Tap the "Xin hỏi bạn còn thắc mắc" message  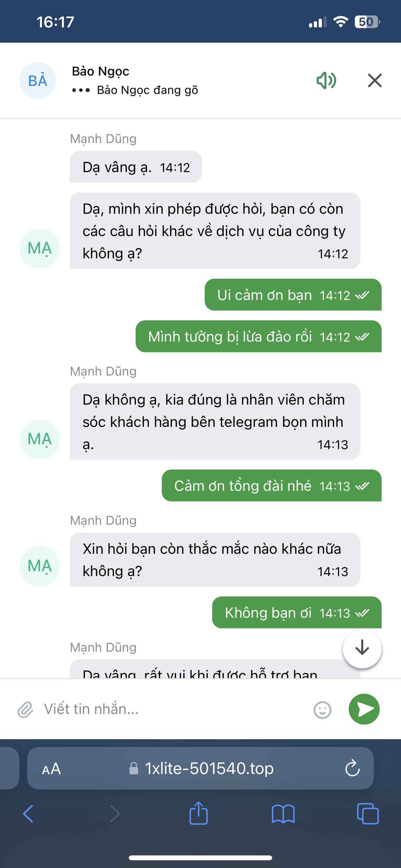215,559
